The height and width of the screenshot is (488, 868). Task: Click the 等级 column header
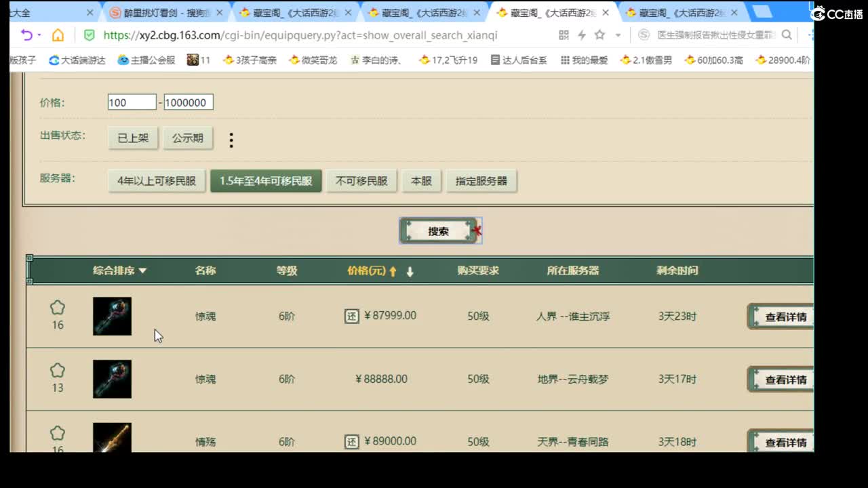pyautogui.click(x=287, y=270)
